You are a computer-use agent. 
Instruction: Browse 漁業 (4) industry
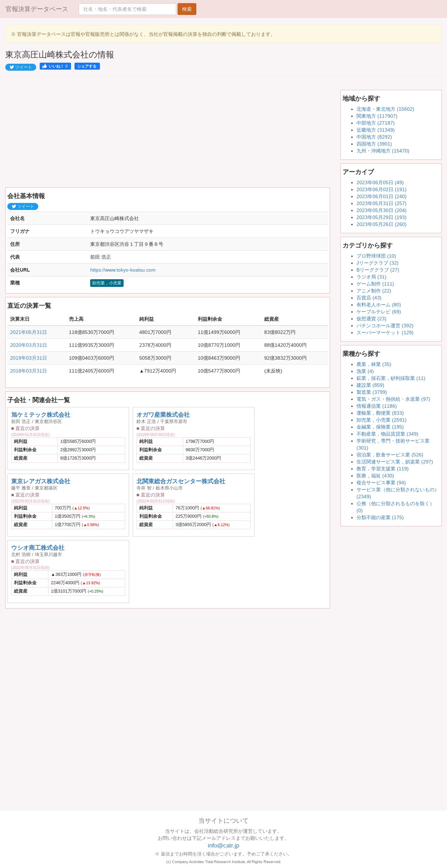pyautogui.click(x=365, y=371)
